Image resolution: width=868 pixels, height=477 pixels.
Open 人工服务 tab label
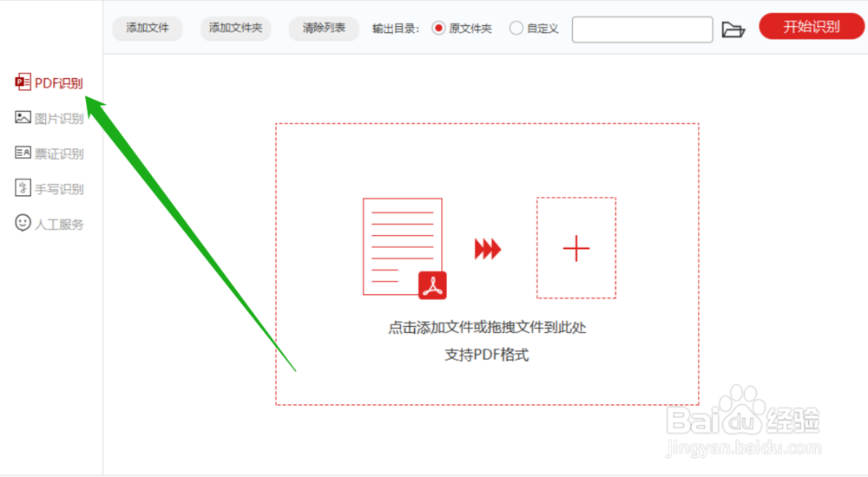coord(59,225)
